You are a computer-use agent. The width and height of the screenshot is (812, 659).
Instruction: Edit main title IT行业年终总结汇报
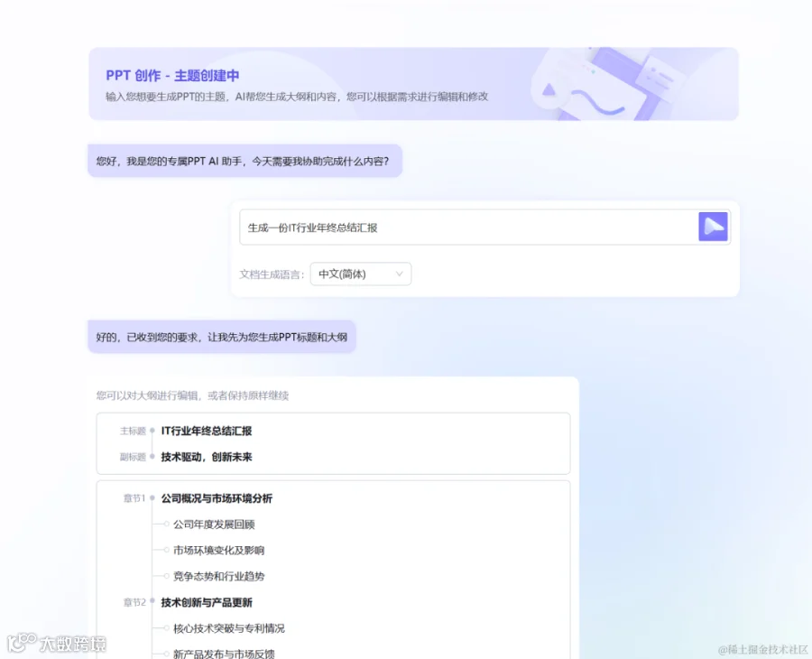206,431
